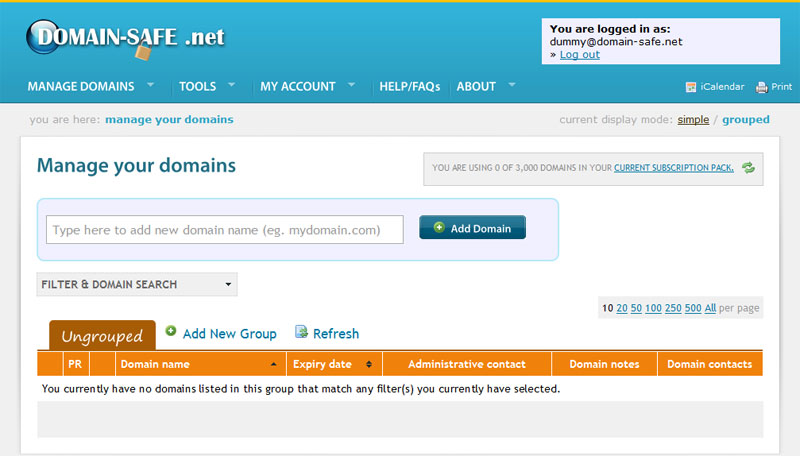
Task: Click the new domain name input field
Action: [225, 230]
